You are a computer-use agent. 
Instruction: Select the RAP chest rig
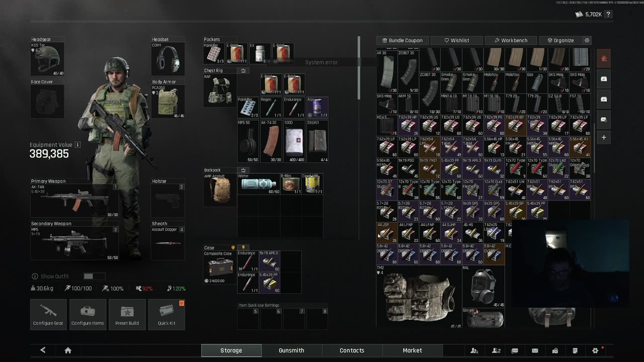[219, 90]
